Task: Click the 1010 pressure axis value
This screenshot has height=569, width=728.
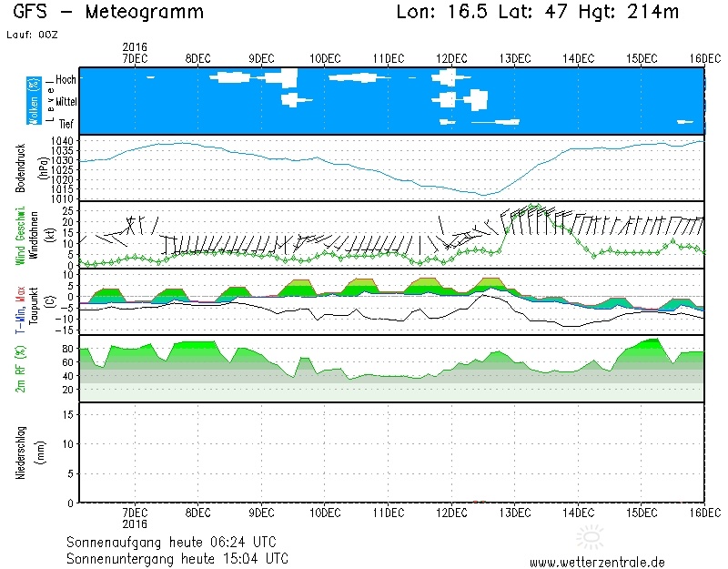Action: click(x=62, y=198)
